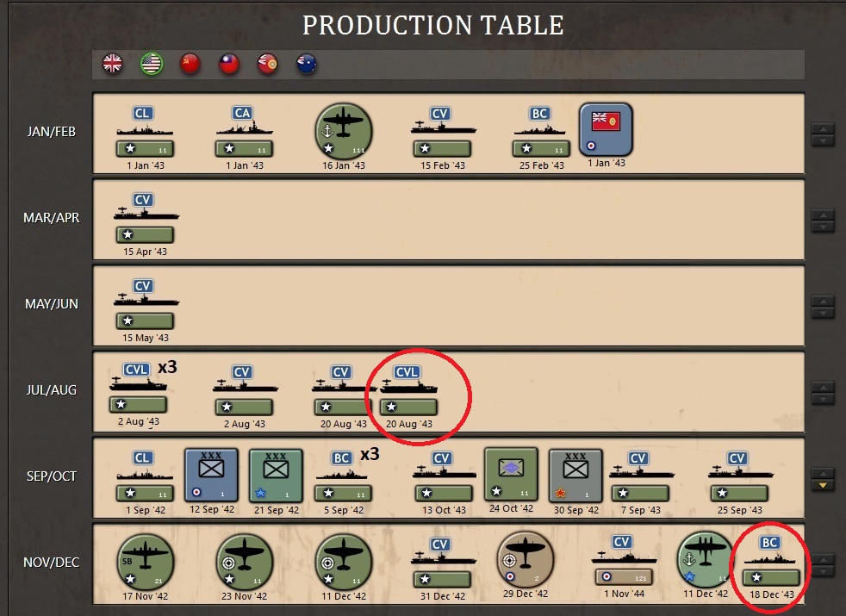Screen dimensions: 846x616
Task: Select the Australian flag tab
Action: [x=306, y=63]
